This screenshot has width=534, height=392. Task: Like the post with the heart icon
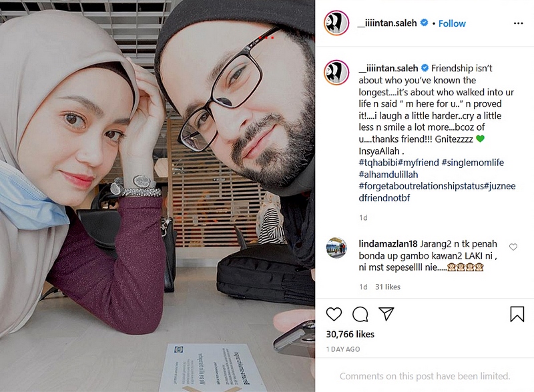coord(334,314)
